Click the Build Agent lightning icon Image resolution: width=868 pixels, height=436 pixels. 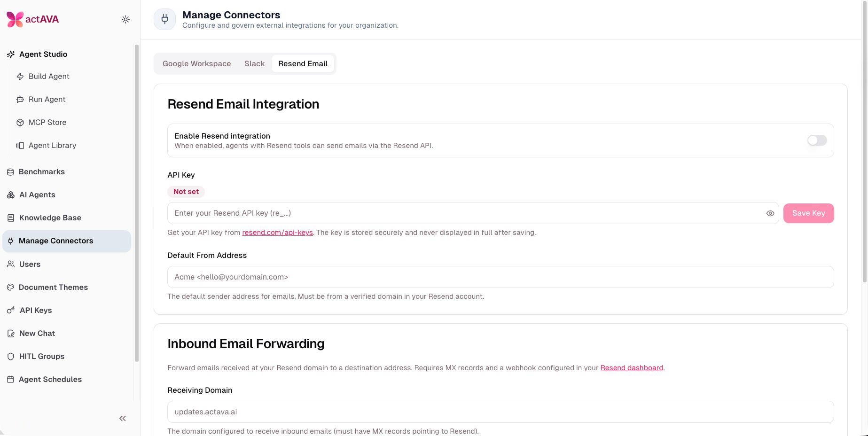coord(20,76)
